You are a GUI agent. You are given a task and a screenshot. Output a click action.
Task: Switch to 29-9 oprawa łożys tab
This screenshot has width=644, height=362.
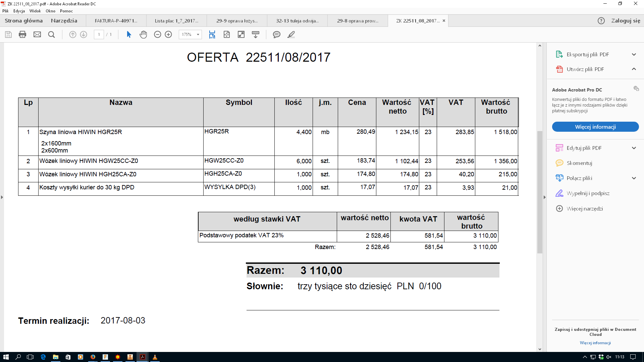237,21
